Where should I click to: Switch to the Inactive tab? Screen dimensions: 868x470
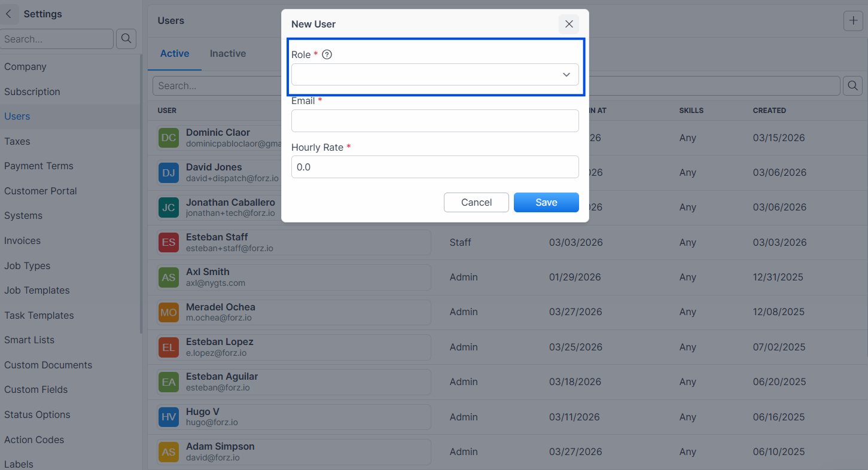(x=228, y=53)
